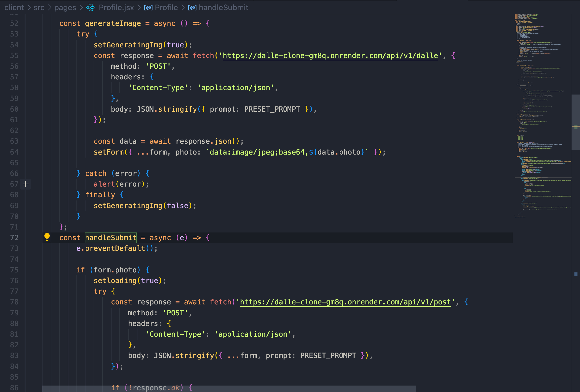Select handleSubmit breadcrumb item
The height and width of the screenshot is (392, 580).
point(223,7)
